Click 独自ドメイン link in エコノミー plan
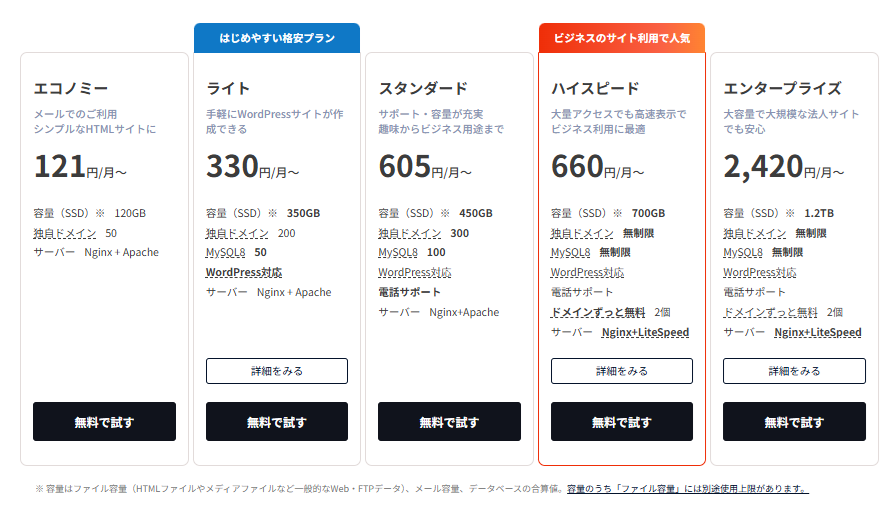Viewport: 893px width, 509px height. click(x=64, y=233)
